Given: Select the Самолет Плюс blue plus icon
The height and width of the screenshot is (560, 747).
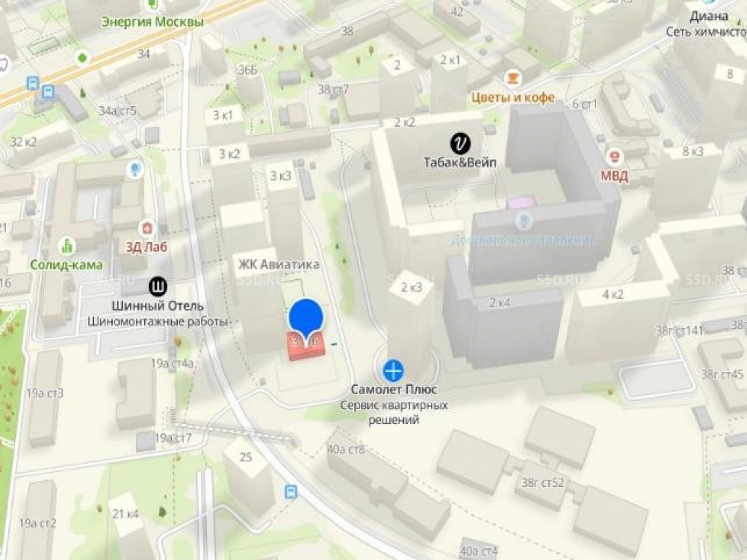Looking at the screenshot, I should pyautogui.click(x=394, y=370).
